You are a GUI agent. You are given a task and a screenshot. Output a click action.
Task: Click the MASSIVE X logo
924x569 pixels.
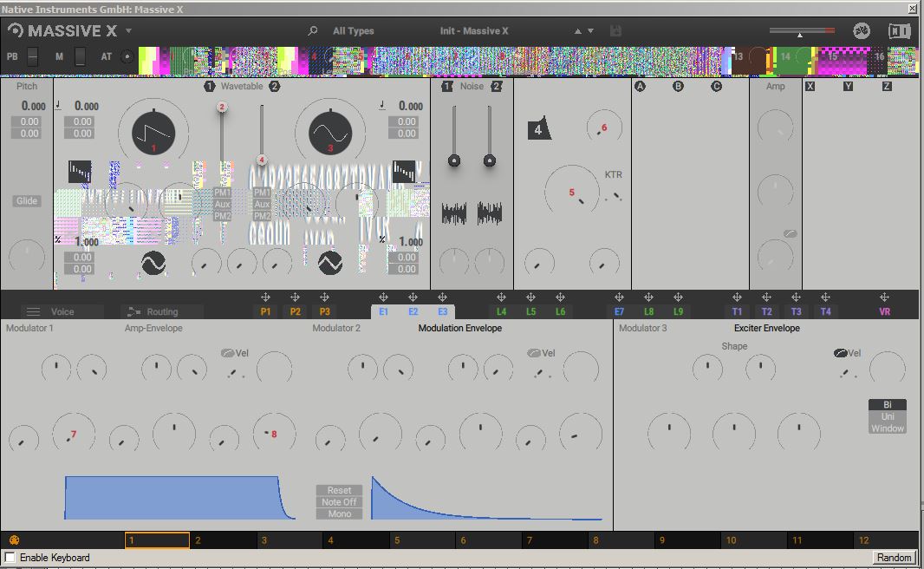62,30
